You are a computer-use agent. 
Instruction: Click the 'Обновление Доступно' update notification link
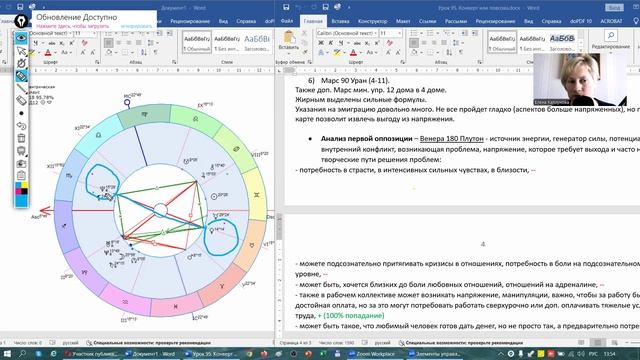77,17
